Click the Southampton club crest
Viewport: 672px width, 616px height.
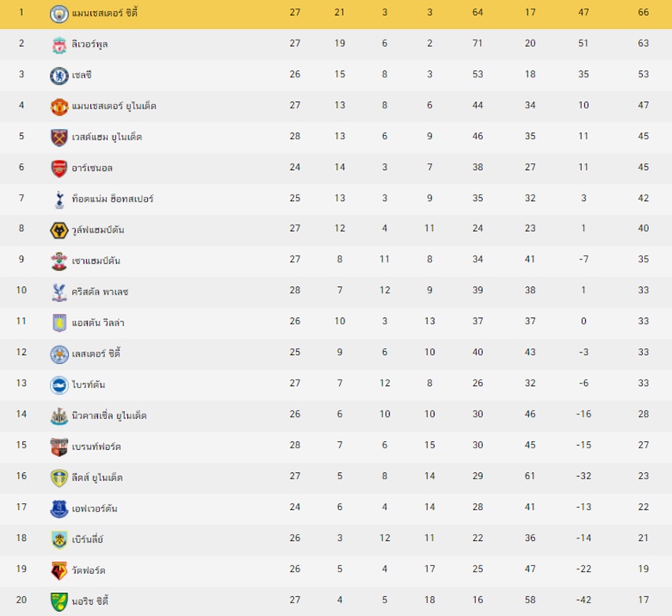pyautogui.click(x=59, y=262)
